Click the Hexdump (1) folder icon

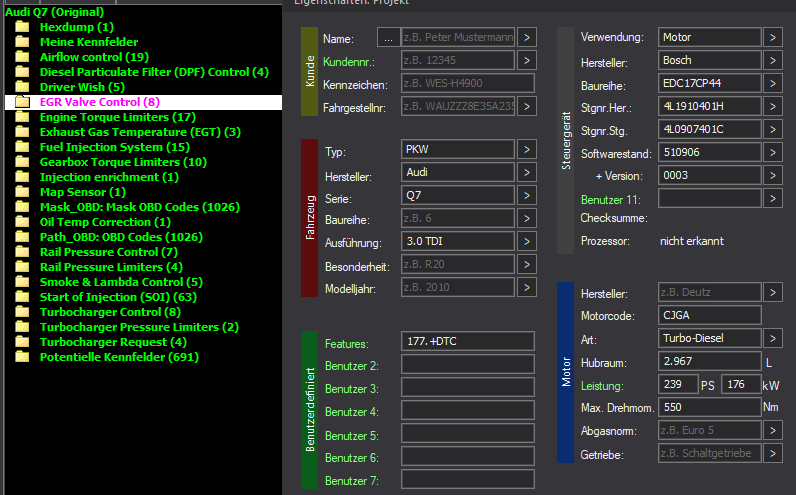[x=22, y=27]
